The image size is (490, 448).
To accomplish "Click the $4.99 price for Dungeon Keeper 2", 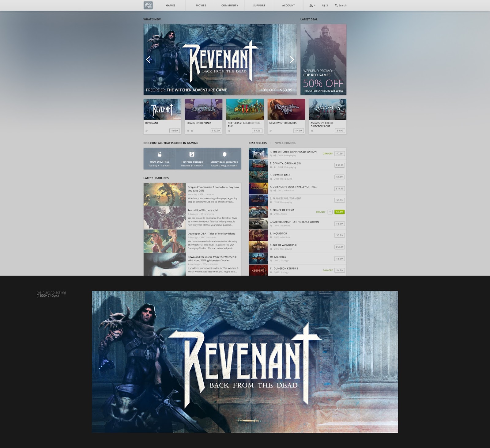I will click(x=340, y=270).
